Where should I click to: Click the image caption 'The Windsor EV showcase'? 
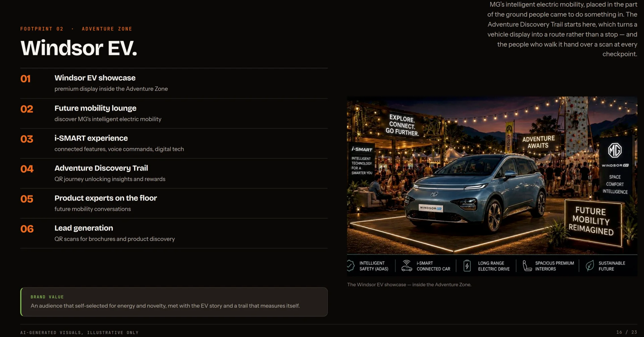tap(409, 285)
